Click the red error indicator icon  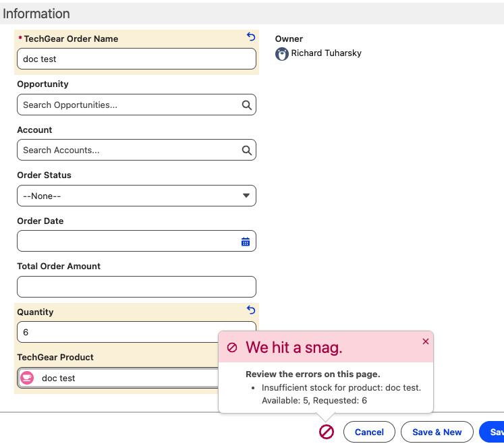[327, 432]
